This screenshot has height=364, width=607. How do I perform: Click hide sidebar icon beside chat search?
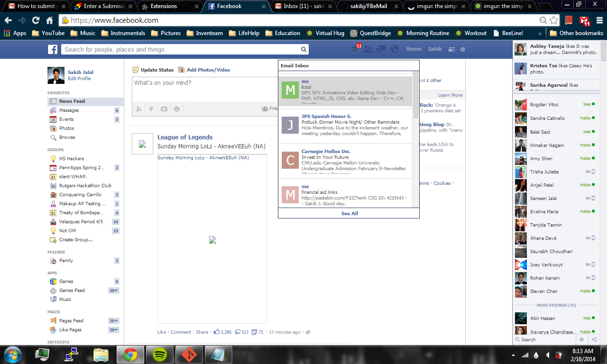[593, 339]
